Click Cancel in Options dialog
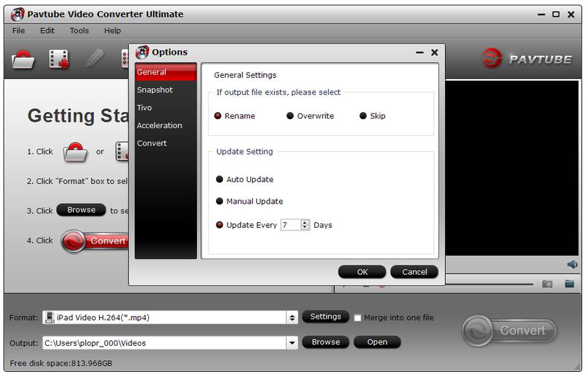 pyautogui.click(x=414, y=272)
